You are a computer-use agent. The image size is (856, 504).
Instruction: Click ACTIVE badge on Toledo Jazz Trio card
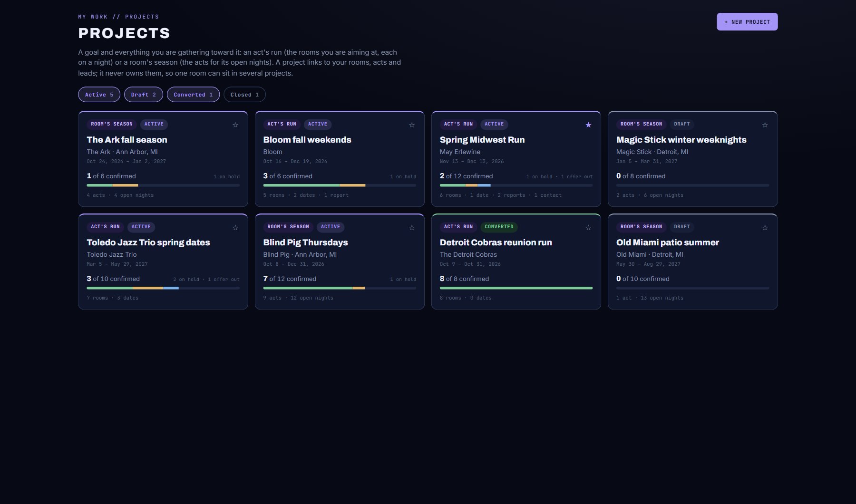tap(141, 227)
